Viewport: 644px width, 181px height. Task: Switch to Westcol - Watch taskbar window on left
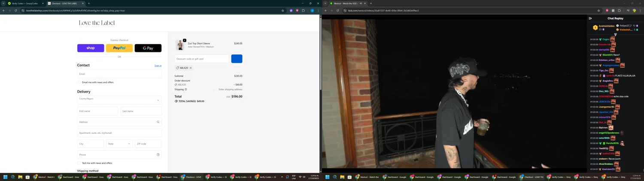tap(44, 177)
